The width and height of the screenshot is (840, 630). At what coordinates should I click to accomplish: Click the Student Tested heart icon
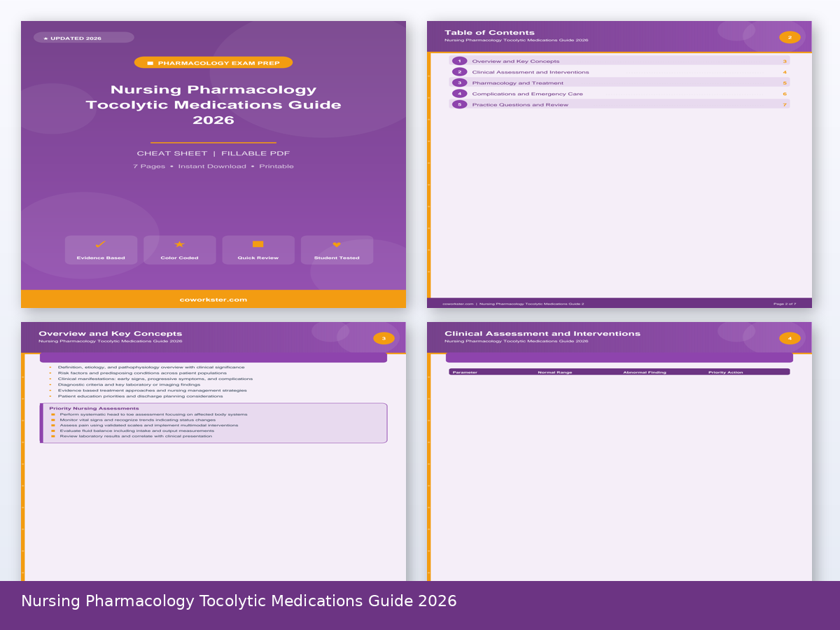pos(337,245)
